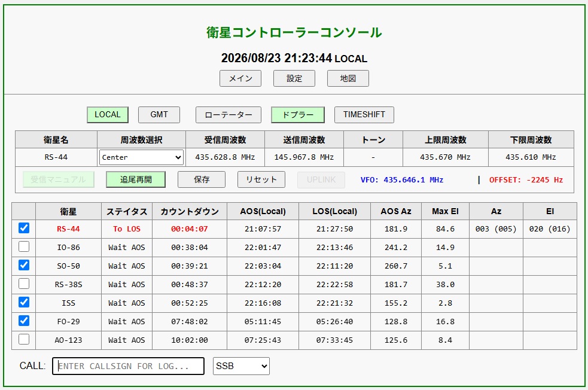This screenshot has width=588, height=390.
Task: Open the 設定 settings page
Action: tap(294, 78)
